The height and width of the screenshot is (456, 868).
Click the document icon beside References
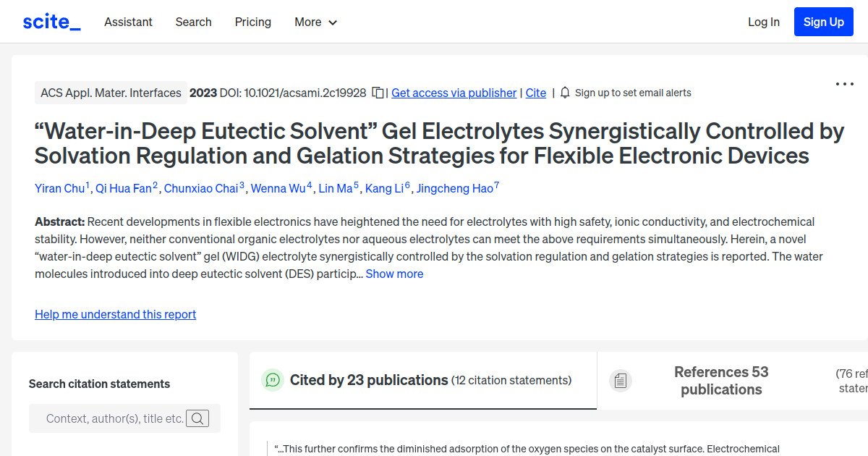click(x=621, y=380)
